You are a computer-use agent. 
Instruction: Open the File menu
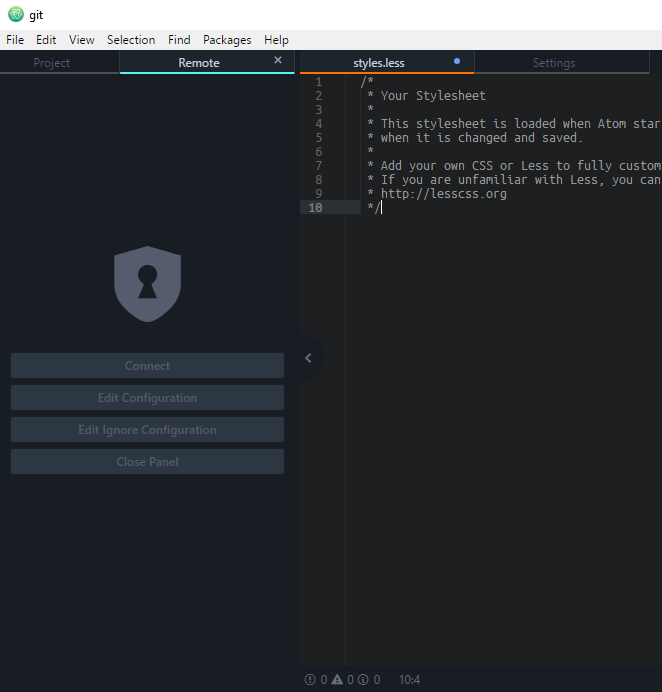click(15, 40)
